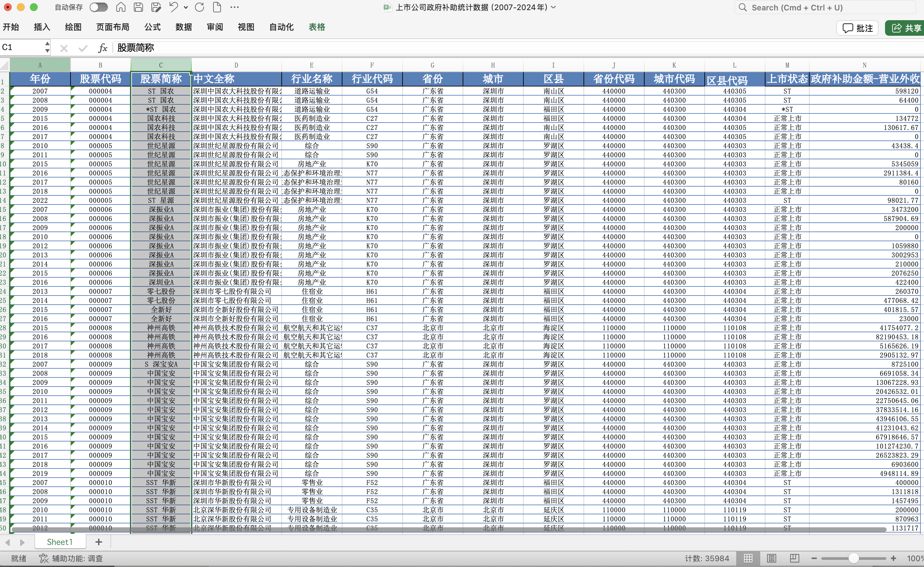Click the Save As pencil-disk icon
The image size is (924, 567).
156,7
